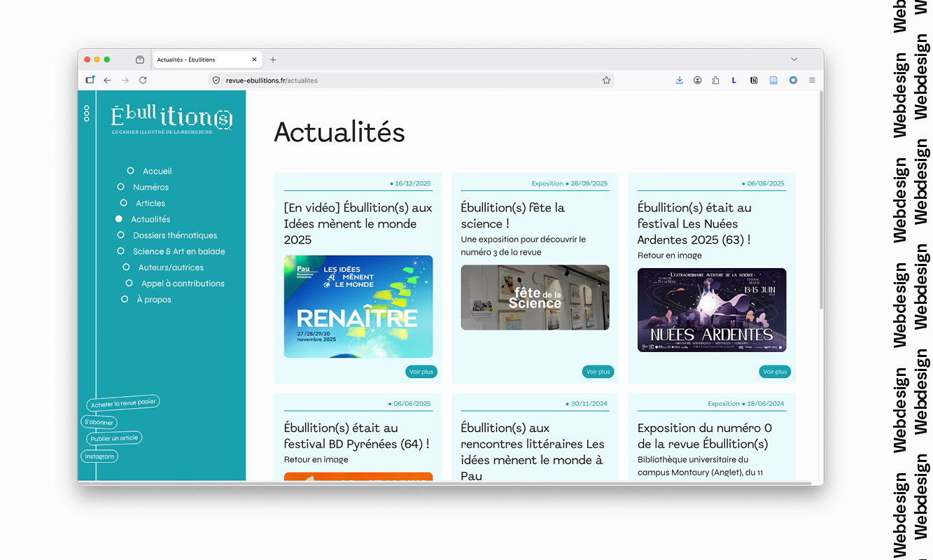Open title 'Ébullition(s) fête la science !'

[513, 216]
